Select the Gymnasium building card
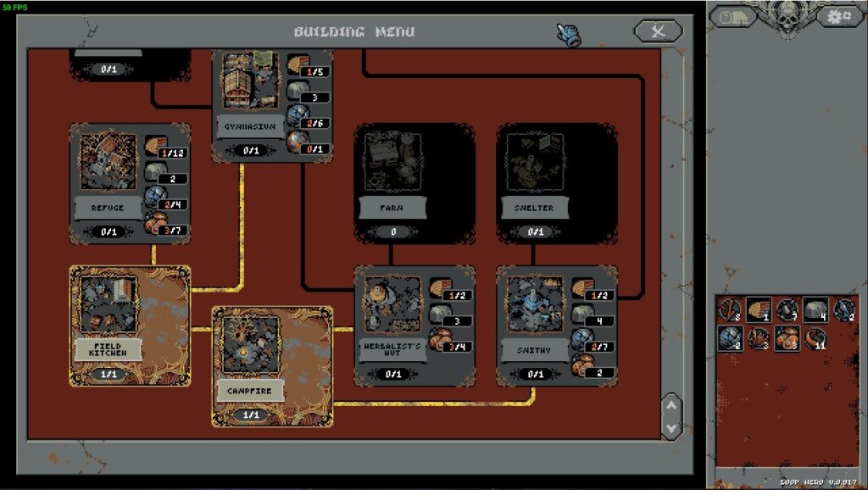 pyautogui.click(x=272, y=105)
